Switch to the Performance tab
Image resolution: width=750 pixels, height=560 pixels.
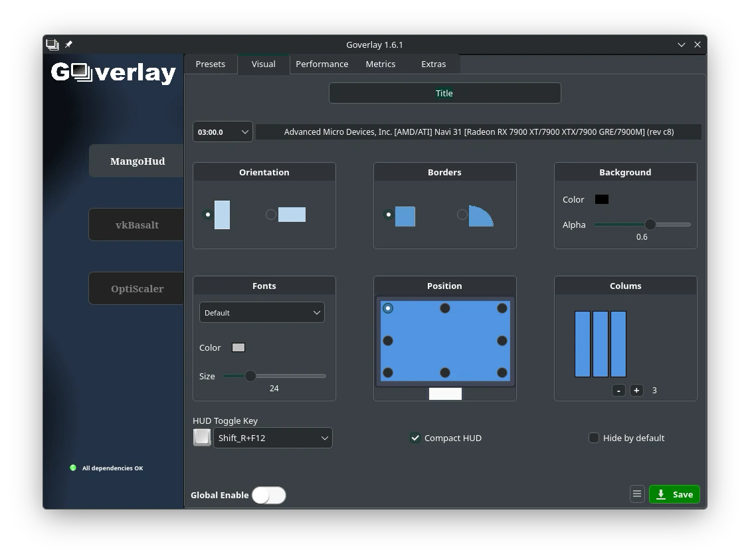(322, 64)
